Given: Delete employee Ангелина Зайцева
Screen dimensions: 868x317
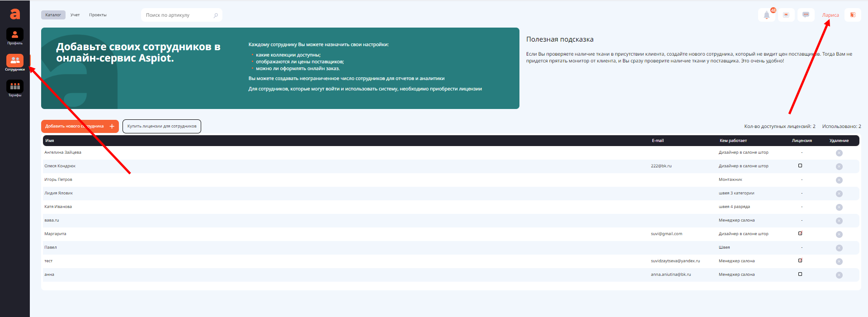Looking at the screenshot, I should 839,153.
